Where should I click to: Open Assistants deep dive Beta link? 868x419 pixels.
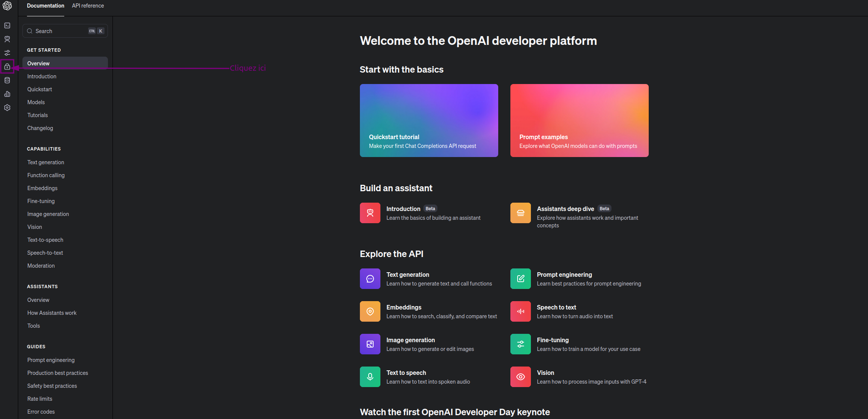pyautogui.click(x=565, y=209)
